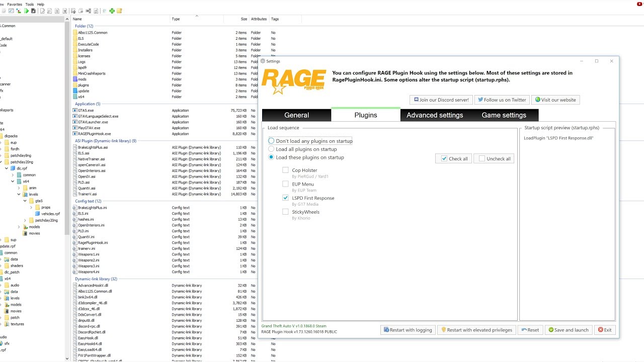
Task: Open the Help menu
Action: [41, 4]
